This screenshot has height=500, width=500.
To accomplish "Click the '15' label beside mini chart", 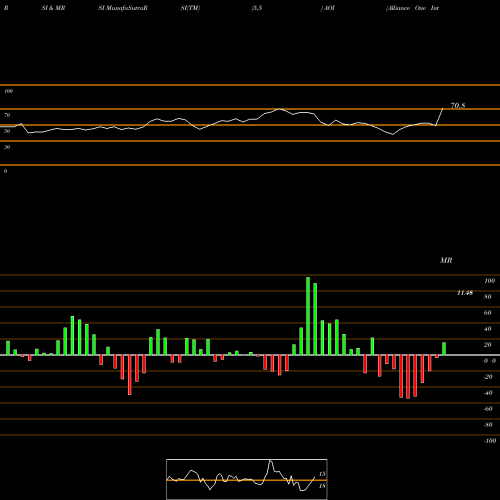I will (x=322, y=474).
